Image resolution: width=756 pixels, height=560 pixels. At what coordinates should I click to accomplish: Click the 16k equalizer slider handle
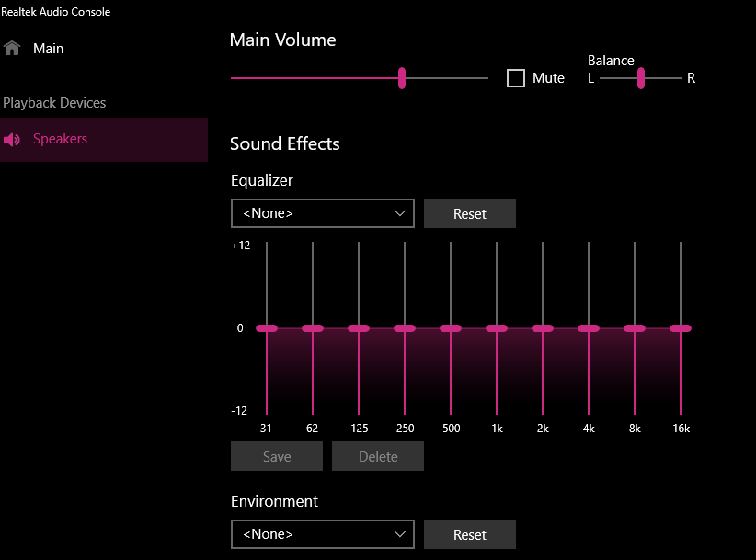pos(681,328)
